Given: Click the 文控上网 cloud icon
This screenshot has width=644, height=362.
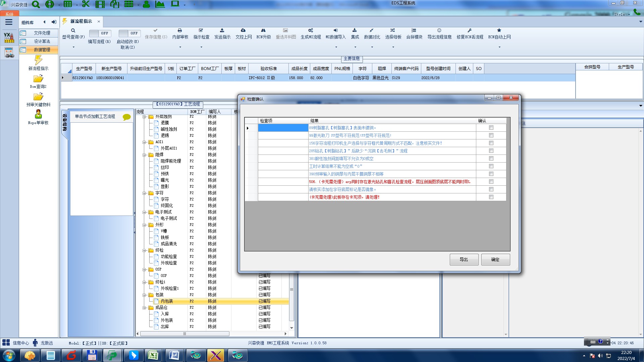Looking at the screenshot, I should pyautogui.click(x=243, y=31).
